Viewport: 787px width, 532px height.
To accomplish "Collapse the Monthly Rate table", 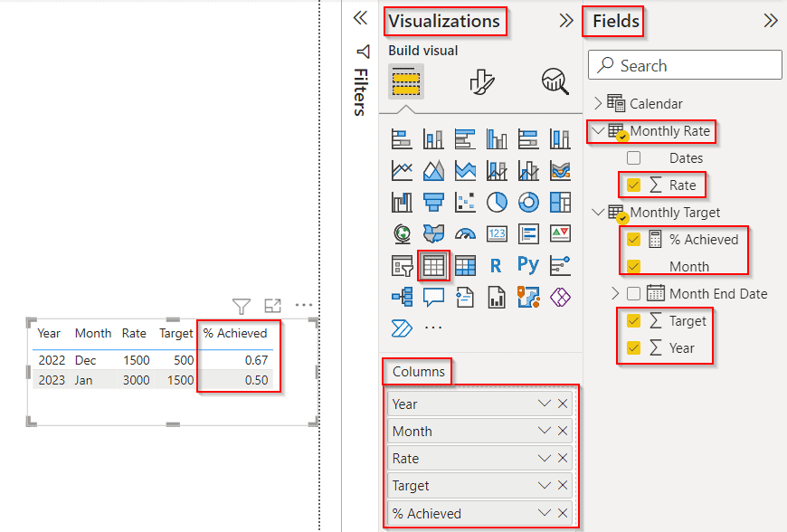I will click(598, 131).
